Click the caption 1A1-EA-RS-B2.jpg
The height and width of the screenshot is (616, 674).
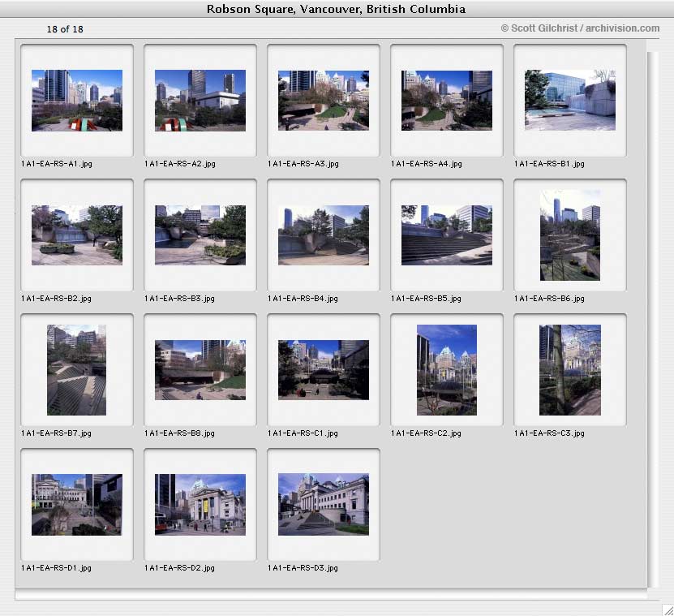[56, 299]
